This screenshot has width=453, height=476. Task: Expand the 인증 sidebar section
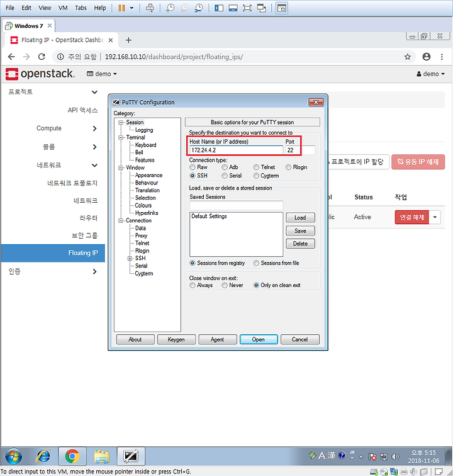coord(53,271)
